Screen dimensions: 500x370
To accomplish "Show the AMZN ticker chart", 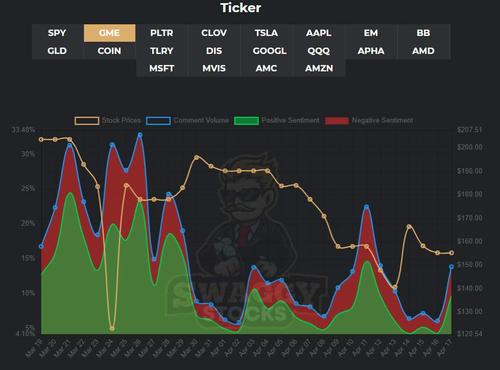I will (319, 68).
